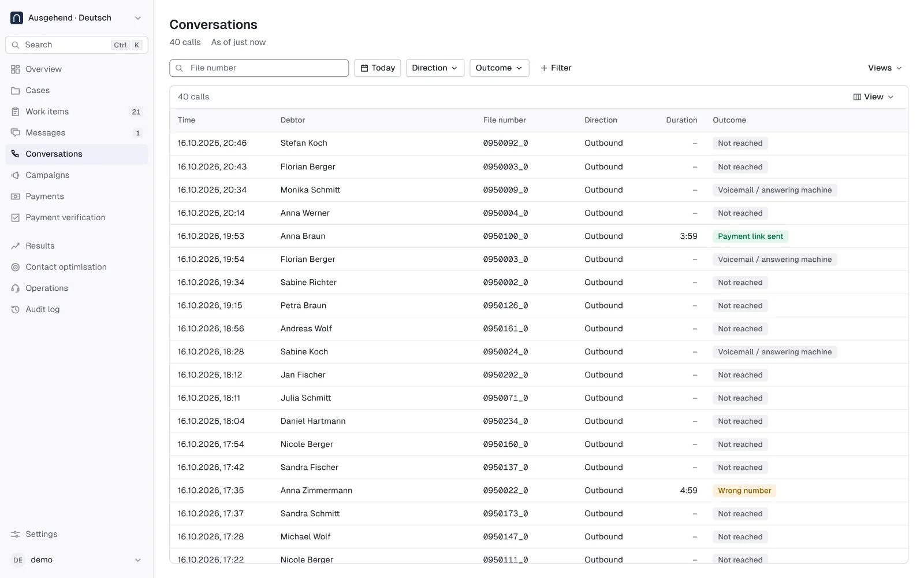
Task: Click the Debtor column header
Action: coord(293,120)
